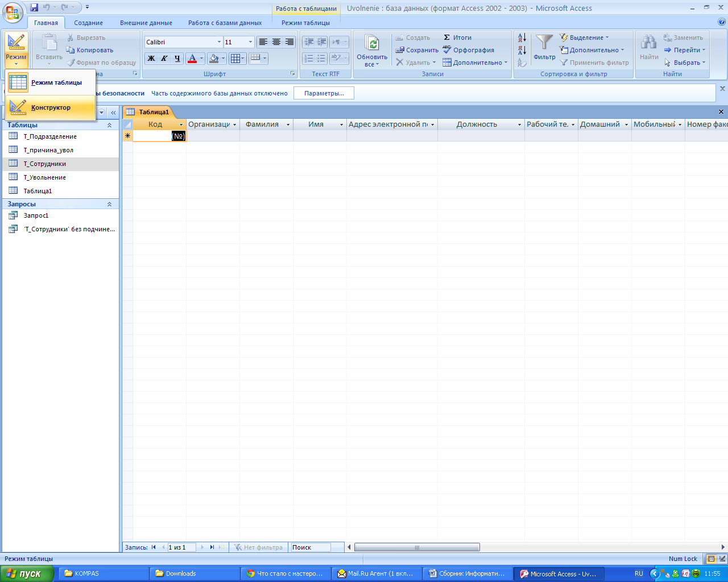Toggle underline formatting (Ч)
The image size is (728, 582).
(x=177, y=58)
